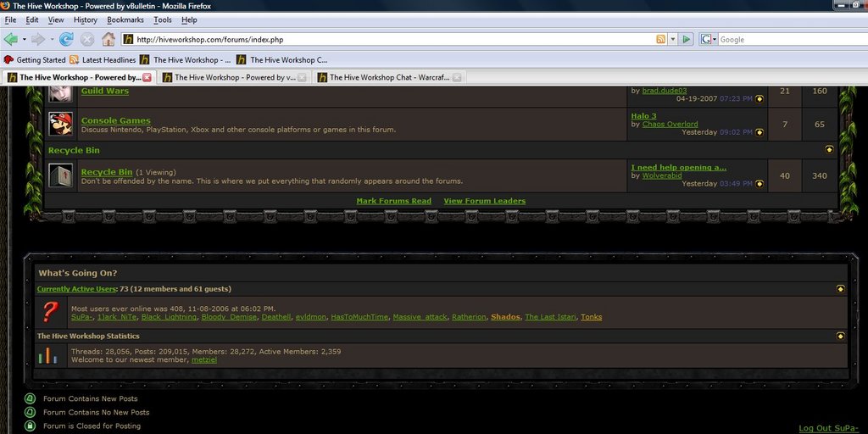Click the Log Out SuPa- link

831,428
